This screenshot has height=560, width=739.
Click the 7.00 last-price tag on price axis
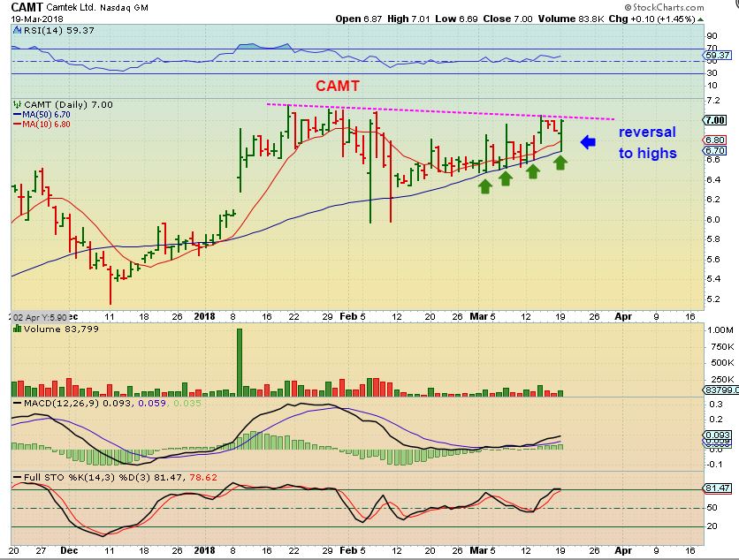[x=715, y=120]
